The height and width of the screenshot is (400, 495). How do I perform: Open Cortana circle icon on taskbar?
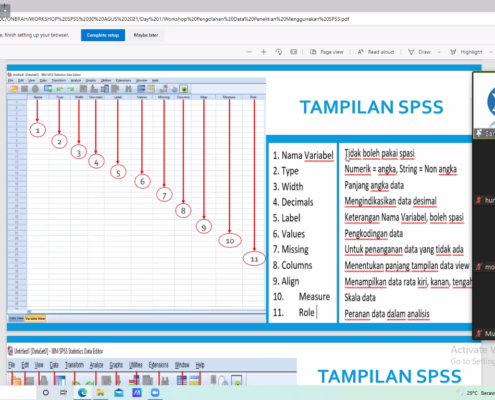(x=46, y=393)
